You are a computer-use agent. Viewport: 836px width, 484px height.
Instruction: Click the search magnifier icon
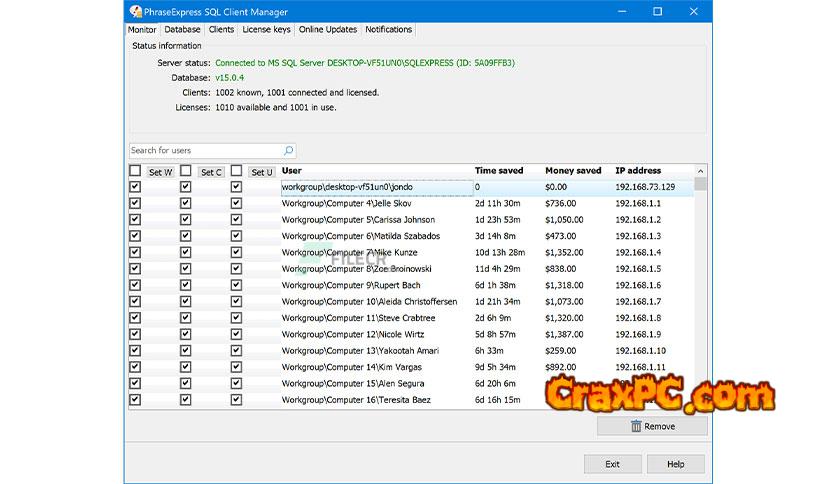pos(288,151)
